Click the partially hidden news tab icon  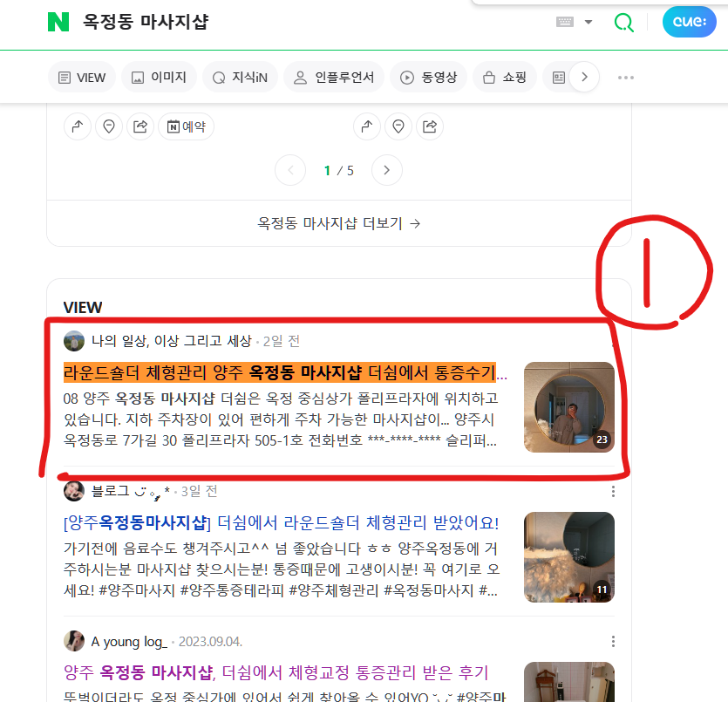pyautogui.click(x=559, y=77)
